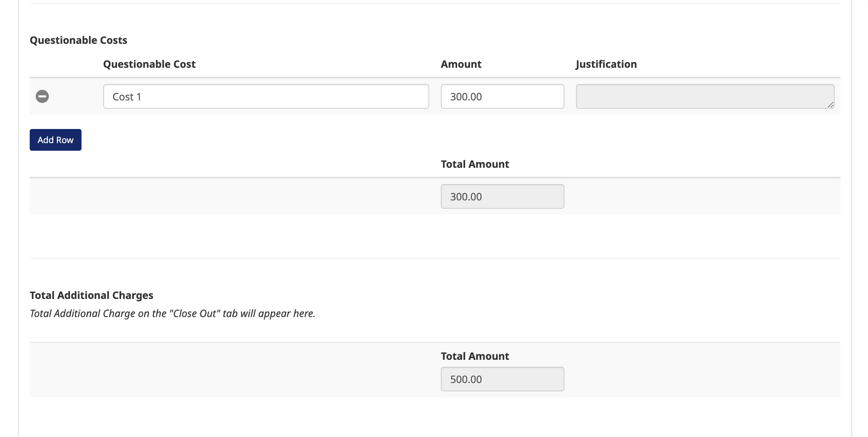The image size is (868, 437).
Task: Click the Total Additional Charges amount field 500.00
Action: [x=502, y=379]
